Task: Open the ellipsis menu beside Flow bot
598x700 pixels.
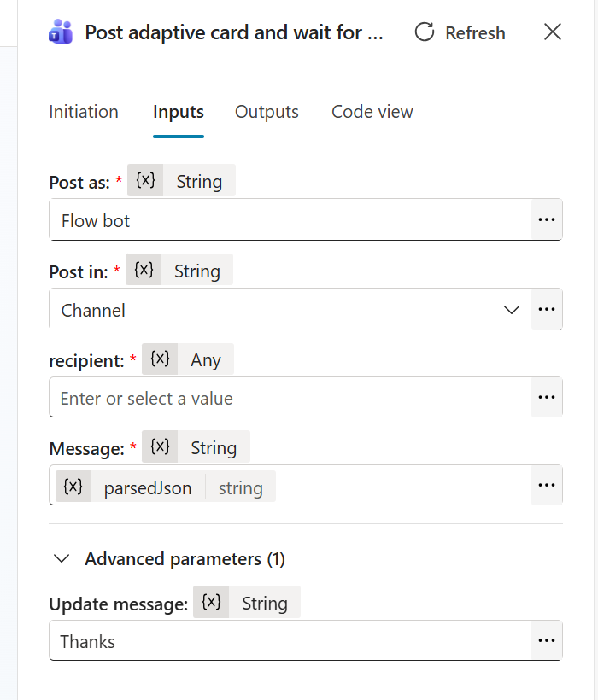Action: (x=546, y=219)
